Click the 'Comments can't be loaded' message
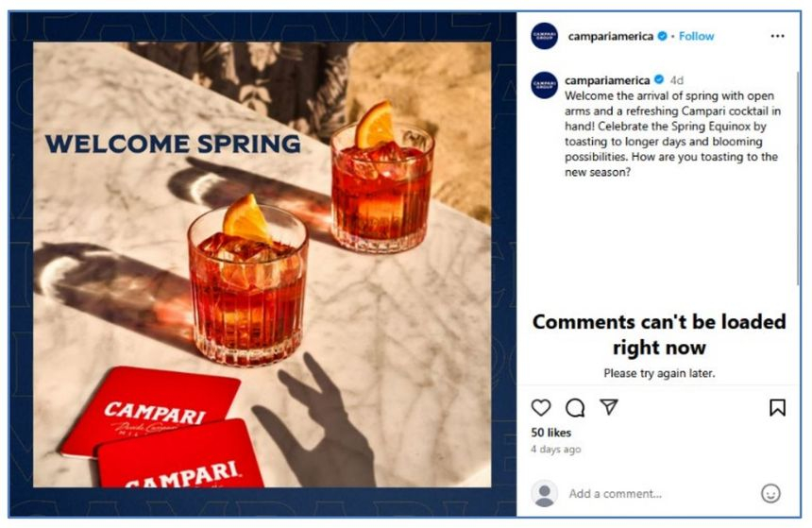 [x=659, y=334]
